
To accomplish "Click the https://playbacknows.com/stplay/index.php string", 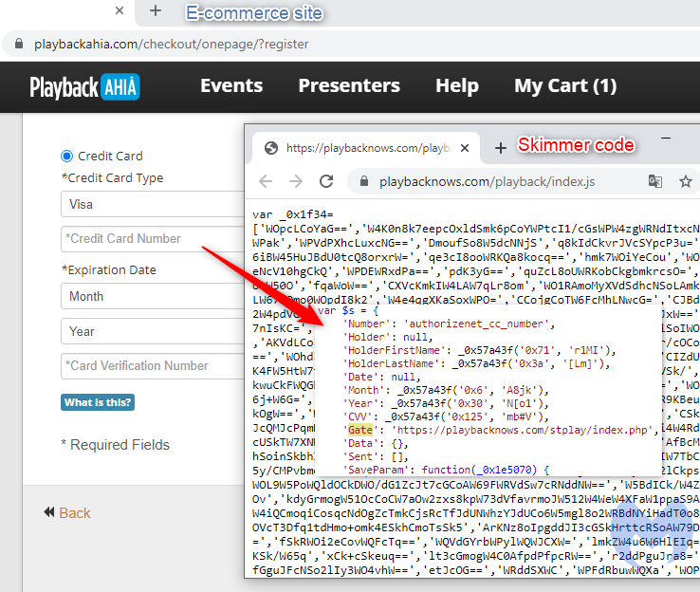I will 523,430.
